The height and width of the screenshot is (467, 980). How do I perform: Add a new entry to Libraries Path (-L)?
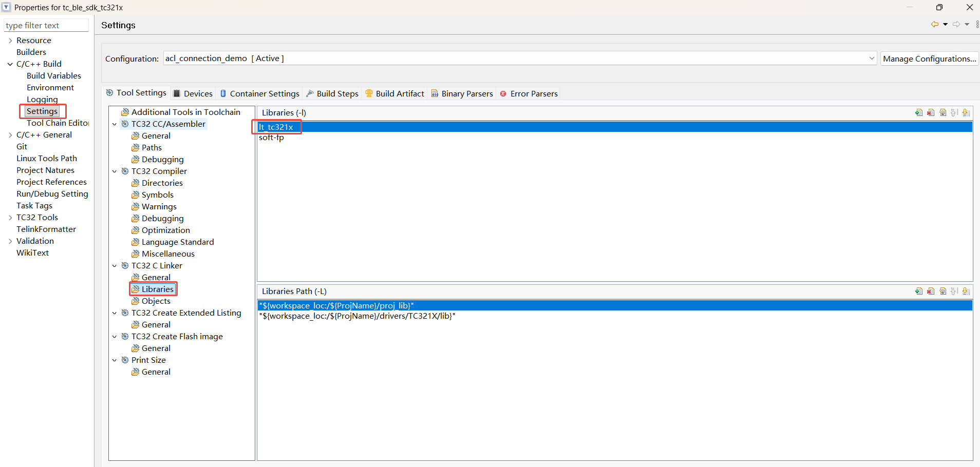coord(919,291)
